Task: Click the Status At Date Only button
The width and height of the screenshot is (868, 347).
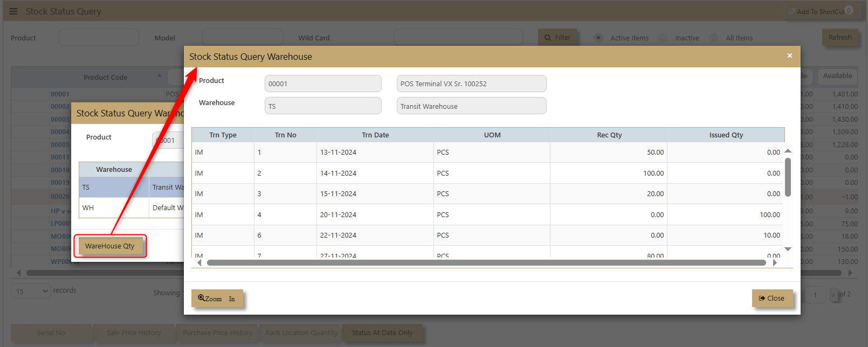Action: click(382, 332)
